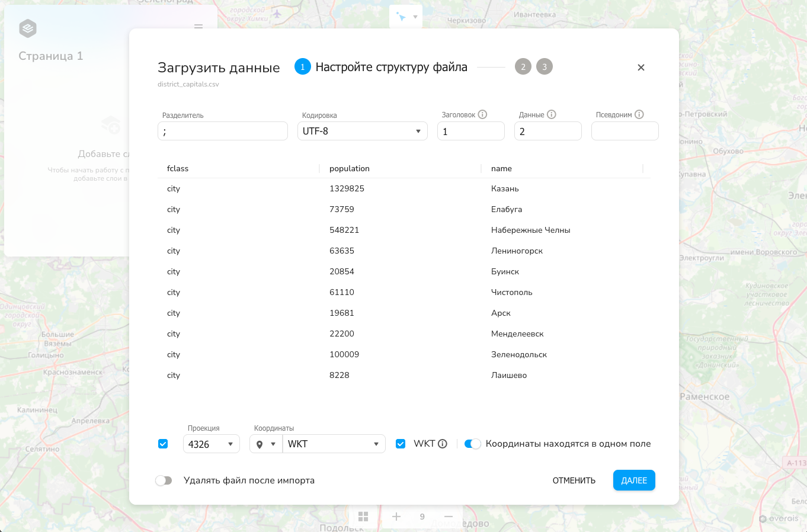Click population value 548221
This screenshot has height=532, width=807.
(x=344, y=230)
